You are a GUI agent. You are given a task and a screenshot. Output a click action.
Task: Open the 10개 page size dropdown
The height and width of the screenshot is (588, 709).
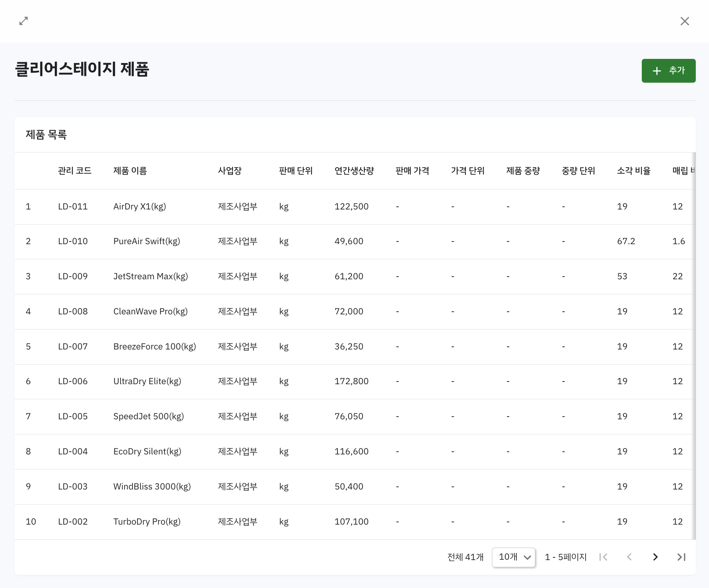(513, 557)
